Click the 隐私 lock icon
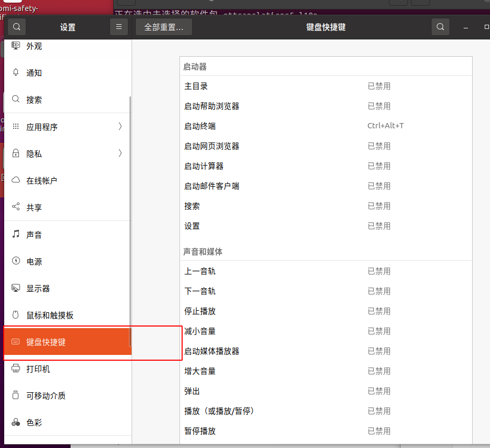 tap(16, 154)
